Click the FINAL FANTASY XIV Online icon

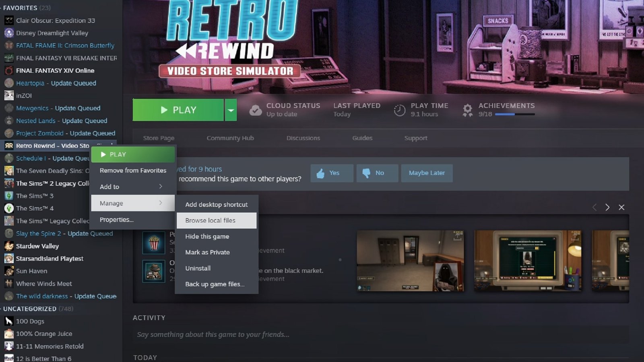point(9,70)
